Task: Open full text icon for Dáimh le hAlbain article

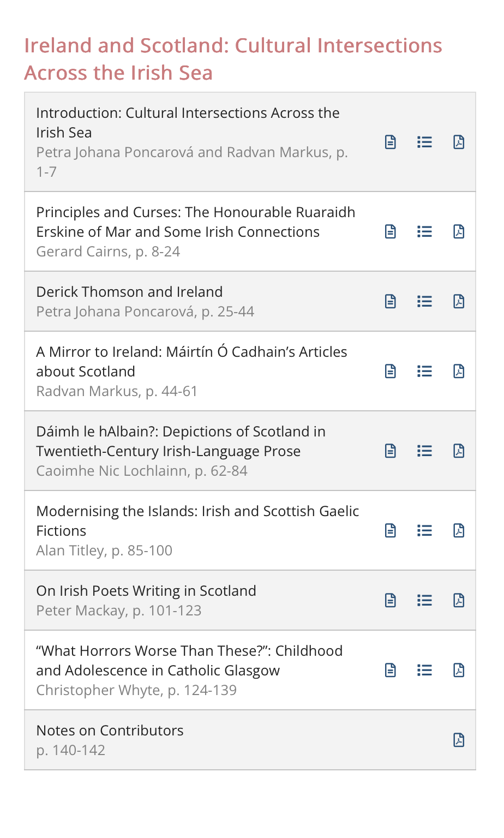Action: (391, 451)
